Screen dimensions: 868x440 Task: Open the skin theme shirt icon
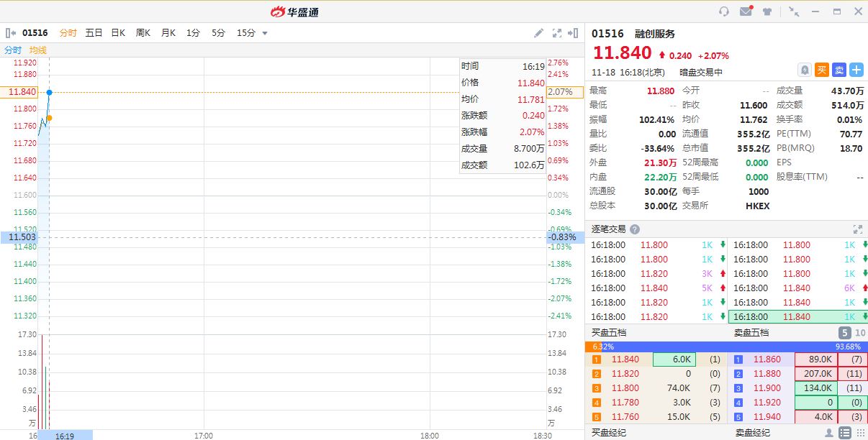(x=767, y=12)
